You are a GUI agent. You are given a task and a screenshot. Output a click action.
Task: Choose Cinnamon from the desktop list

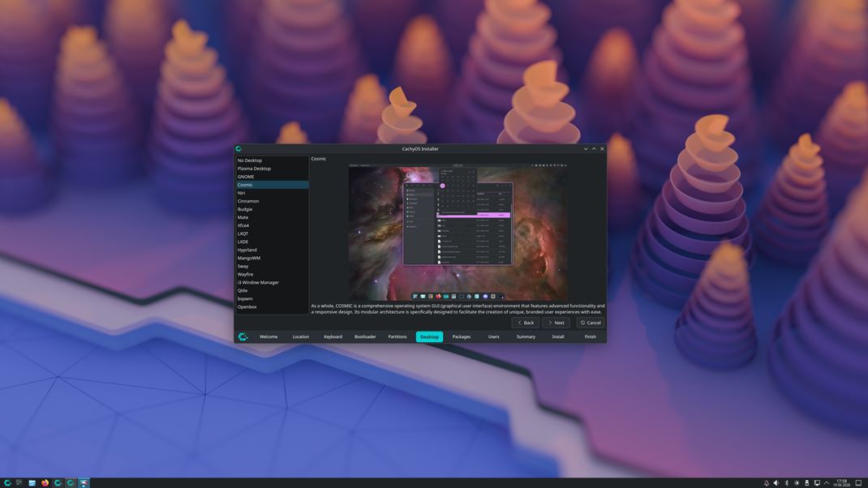click(x=273, y=201)
